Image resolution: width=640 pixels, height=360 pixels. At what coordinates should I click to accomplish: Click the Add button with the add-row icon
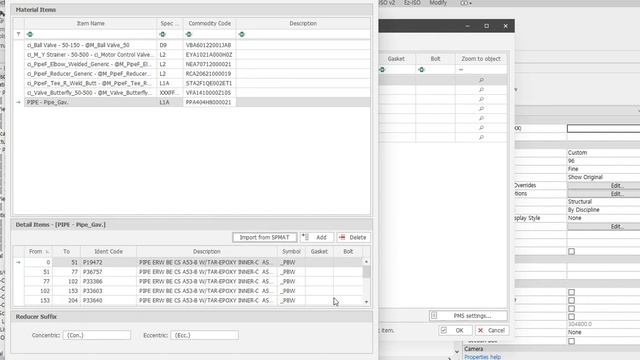click(316, 237)
